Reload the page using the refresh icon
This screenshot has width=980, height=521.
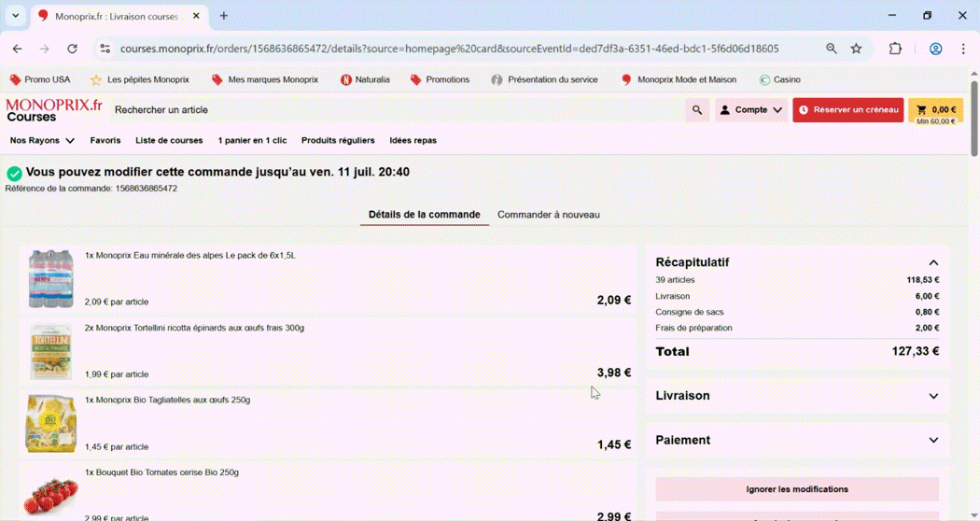click(72, 49)
